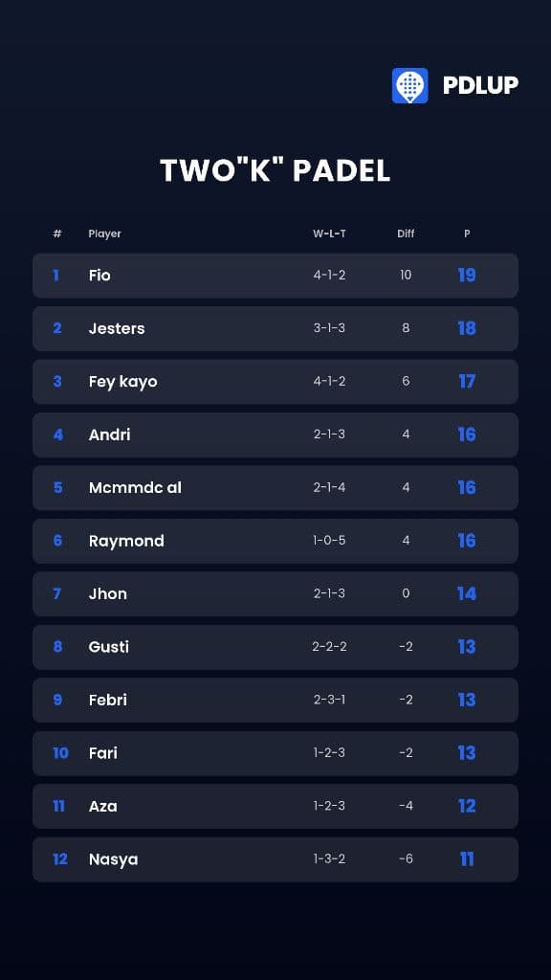Click on the Mcmmdc al row
Image resolution: width=551 pixels, height=980 pixels.
coord(275,488)
